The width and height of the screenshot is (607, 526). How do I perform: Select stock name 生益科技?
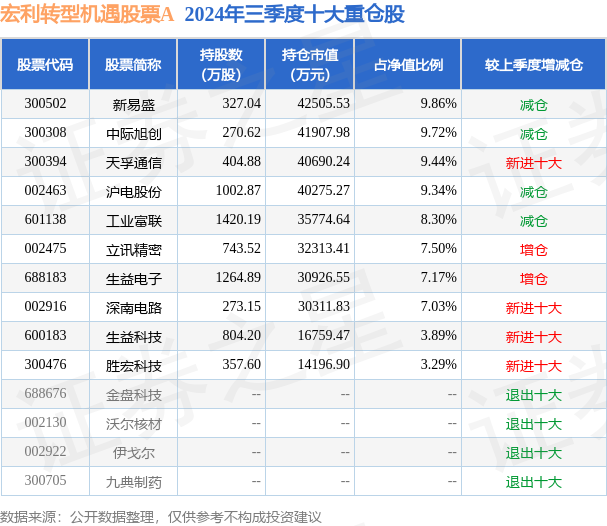tap(134, 337)
